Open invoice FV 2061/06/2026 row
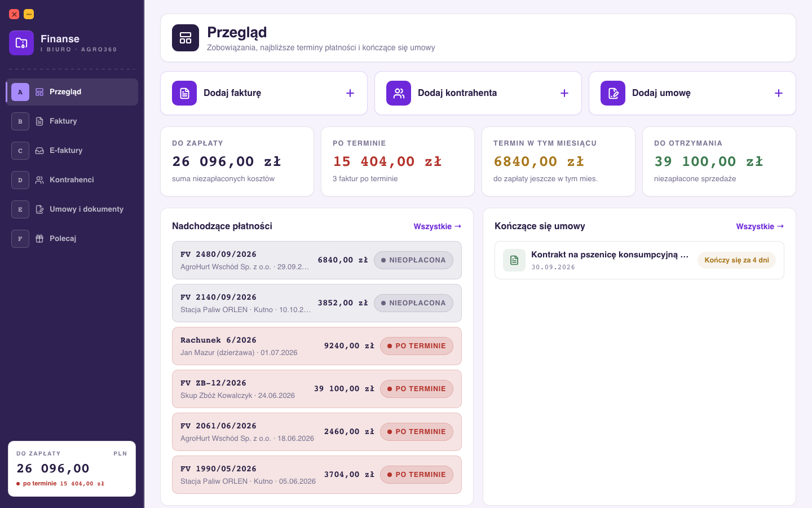Viewport: 812px width, 508px height. (317, 432)
